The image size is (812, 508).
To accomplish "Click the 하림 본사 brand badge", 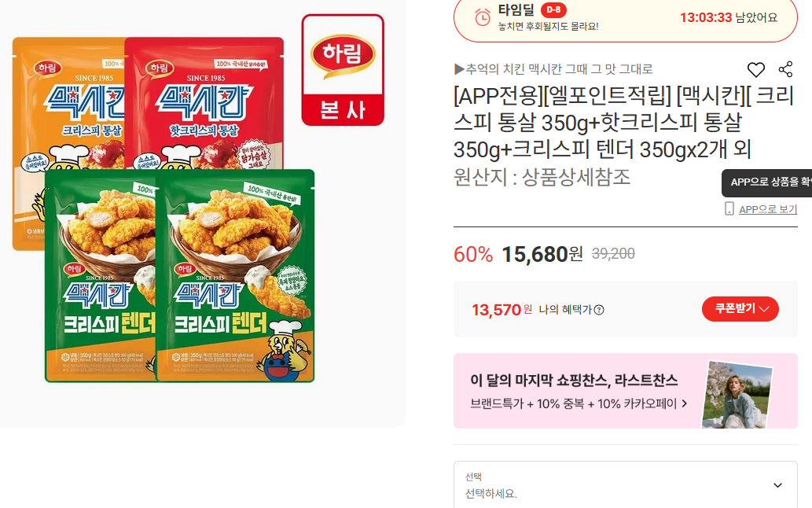I will coord(343,70).
